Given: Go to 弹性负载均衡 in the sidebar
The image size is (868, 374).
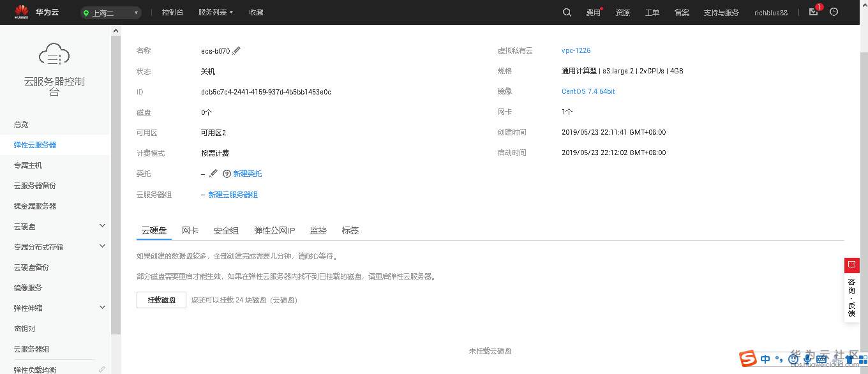Looking at the screenshot, I should coord(35,370).
